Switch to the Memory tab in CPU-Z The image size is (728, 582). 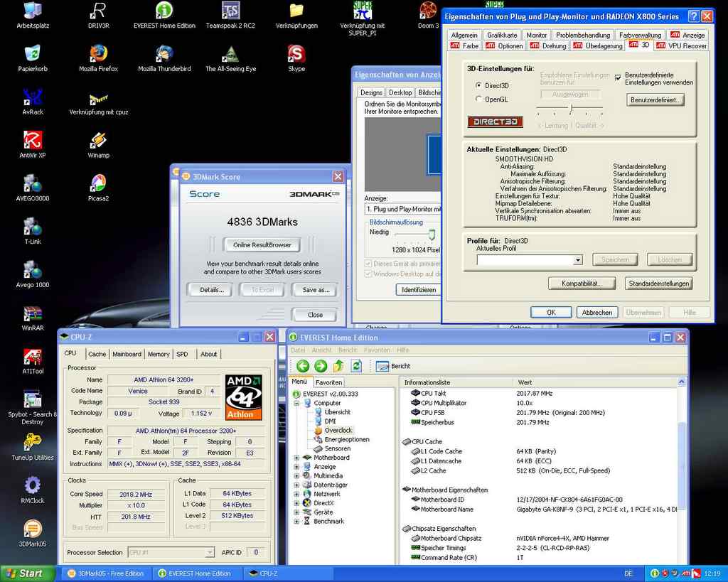click(159, 354)
